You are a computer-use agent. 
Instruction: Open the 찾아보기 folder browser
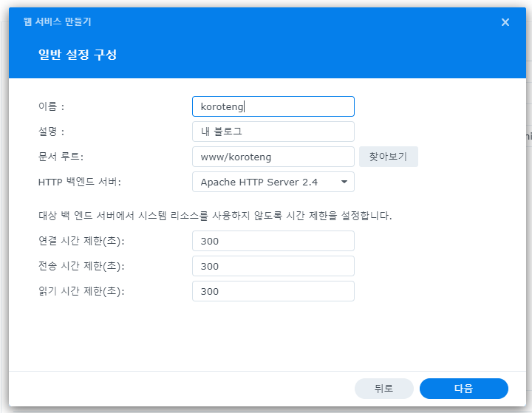(389, 157)
